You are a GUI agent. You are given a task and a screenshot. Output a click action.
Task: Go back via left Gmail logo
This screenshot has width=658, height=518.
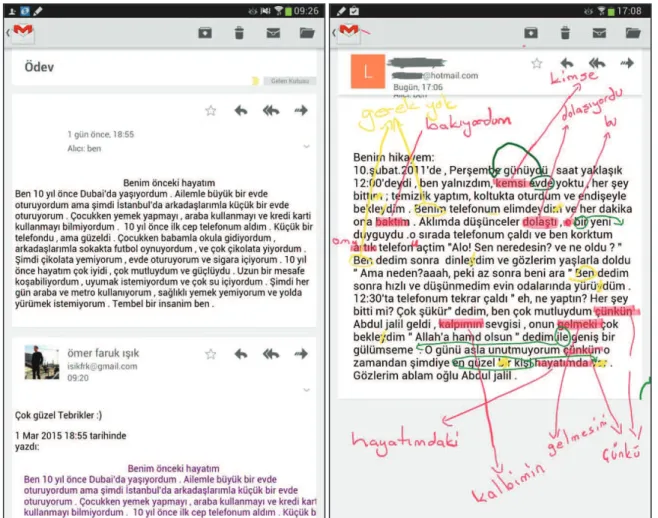tap(21, 32)
